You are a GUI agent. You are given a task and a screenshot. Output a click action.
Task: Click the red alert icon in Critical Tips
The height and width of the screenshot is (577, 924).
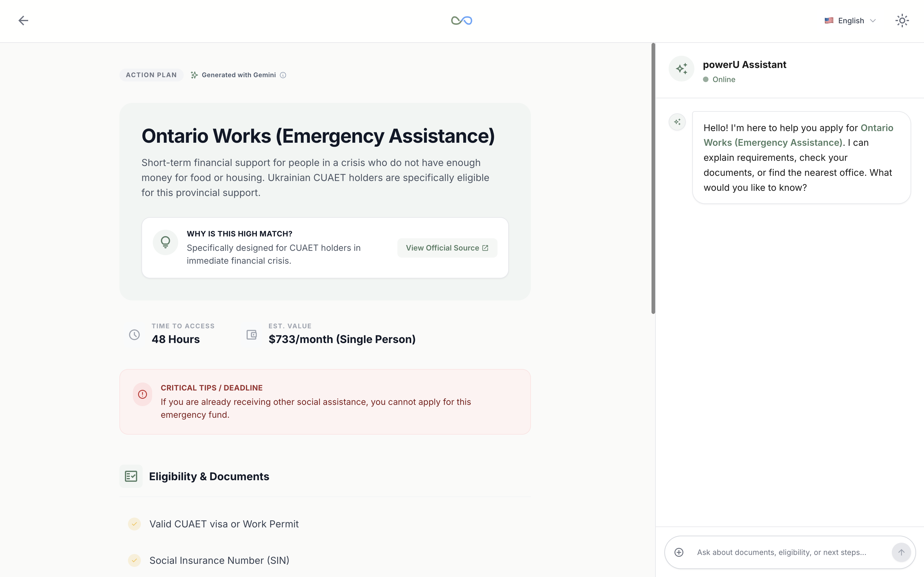pyautogui.click(x=143, y=394)
